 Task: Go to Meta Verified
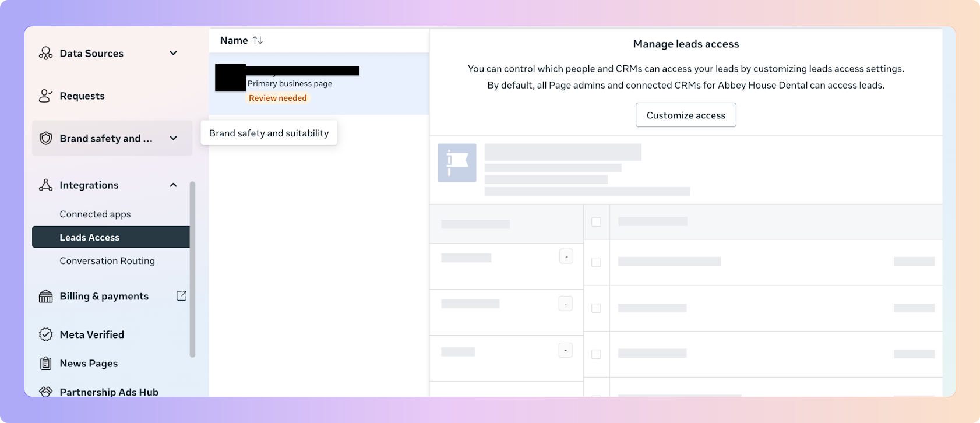[92, 334]
